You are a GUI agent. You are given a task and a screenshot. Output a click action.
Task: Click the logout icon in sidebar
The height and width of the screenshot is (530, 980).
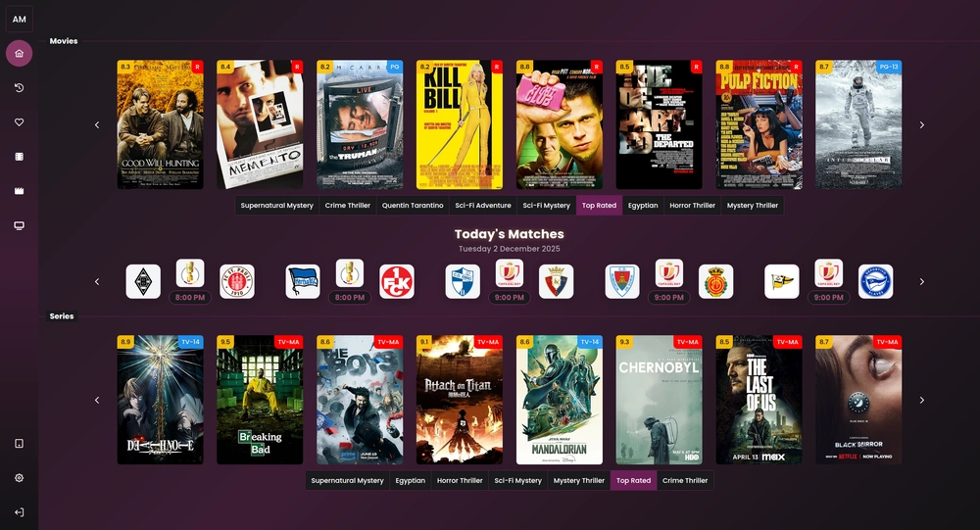pyautogui.click(x=19, y=511)
